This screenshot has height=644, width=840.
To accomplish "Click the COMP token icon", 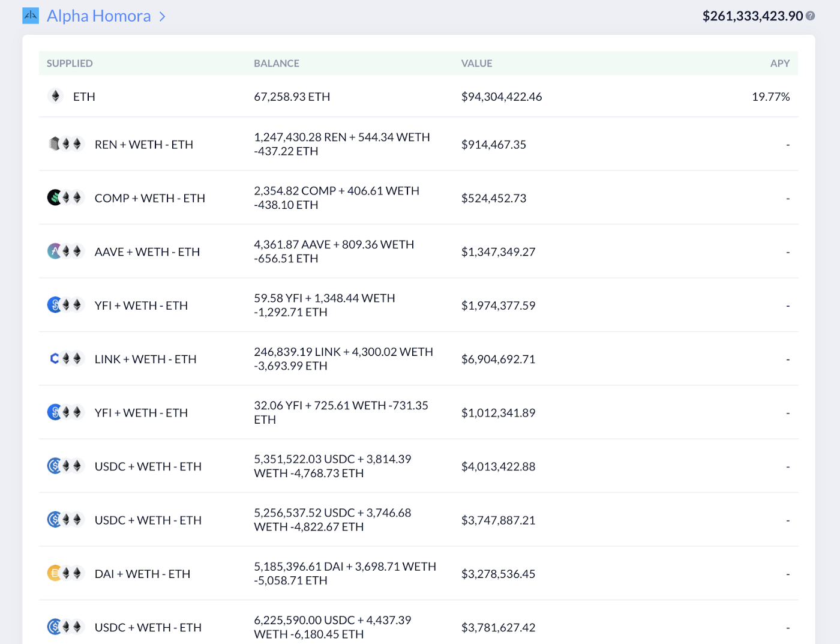I will tap(55, 197).
